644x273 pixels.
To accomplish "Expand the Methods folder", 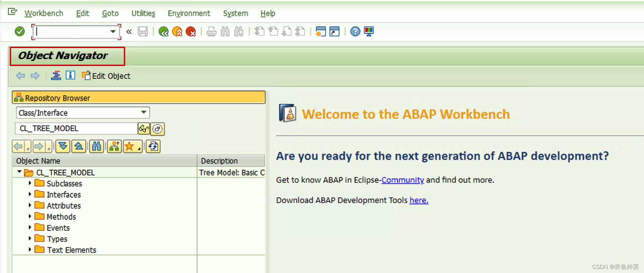I will point(30,216).
